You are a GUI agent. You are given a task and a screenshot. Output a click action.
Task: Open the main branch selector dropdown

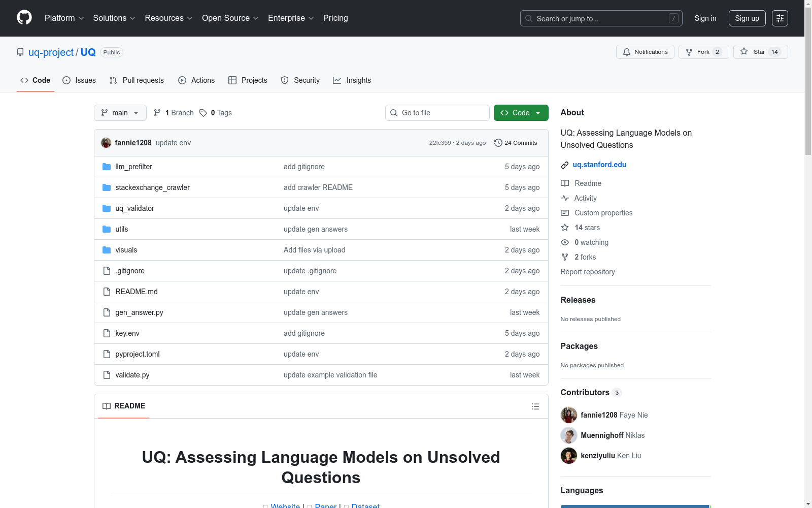120,113
